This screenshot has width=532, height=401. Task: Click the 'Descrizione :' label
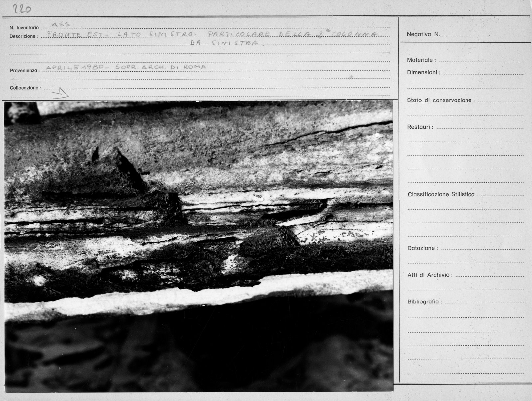tap(23, 36)
